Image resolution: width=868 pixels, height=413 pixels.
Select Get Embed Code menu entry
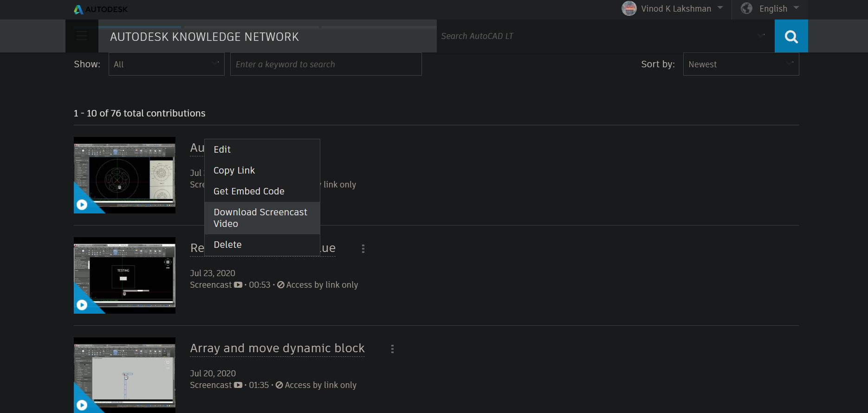[249, 191]
